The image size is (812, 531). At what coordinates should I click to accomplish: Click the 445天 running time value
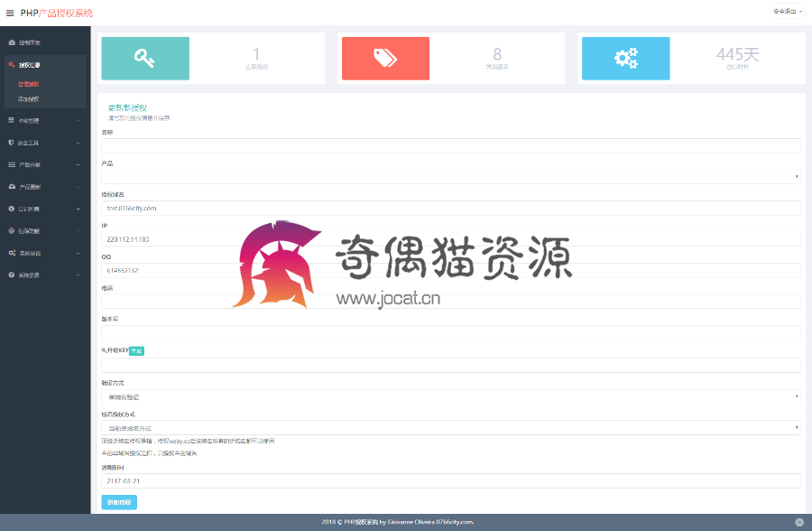coord(737,54)
